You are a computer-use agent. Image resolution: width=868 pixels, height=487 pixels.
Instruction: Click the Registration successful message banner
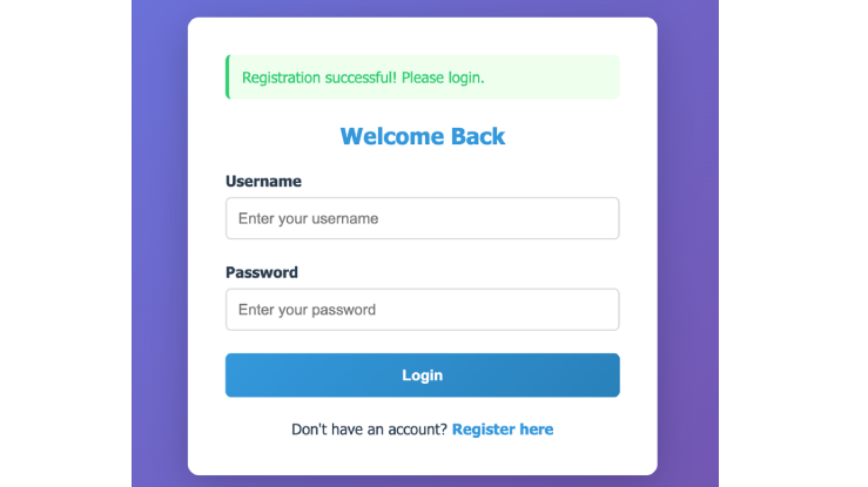tap(422, 77)
